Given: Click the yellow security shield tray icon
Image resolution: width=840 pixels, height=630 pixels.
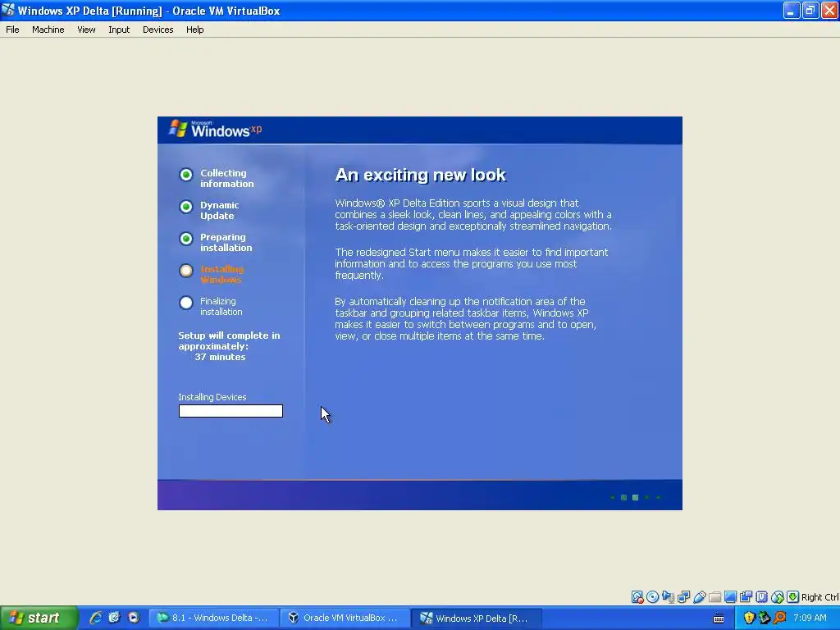Looking at the screenshot, I should tap(749, 618).
